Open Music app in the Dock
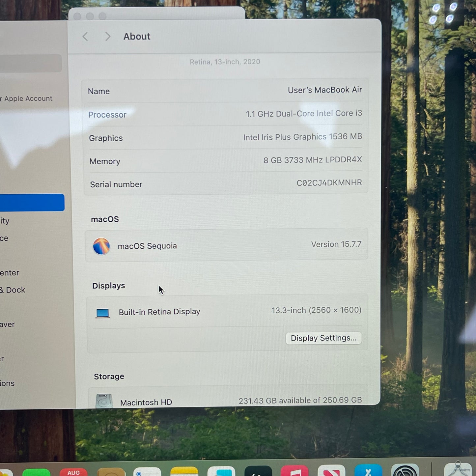476x476 pixels. tap(295, 471)
